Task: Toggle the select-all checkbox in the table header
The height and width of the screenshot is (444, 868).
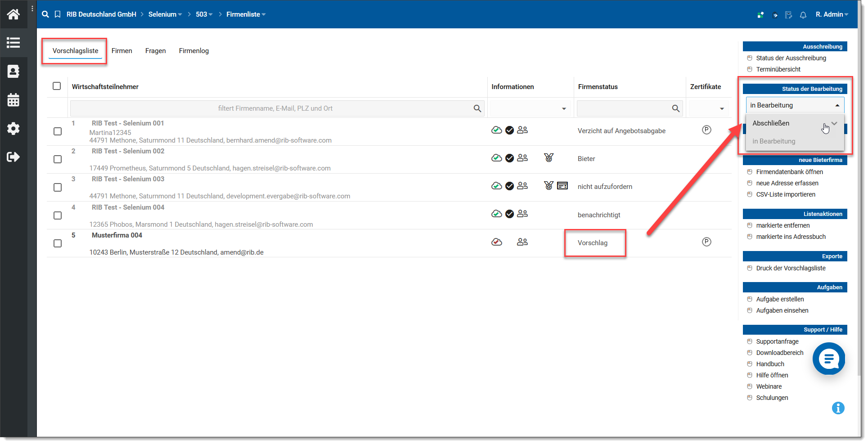Action: click(x=57, y=86)
